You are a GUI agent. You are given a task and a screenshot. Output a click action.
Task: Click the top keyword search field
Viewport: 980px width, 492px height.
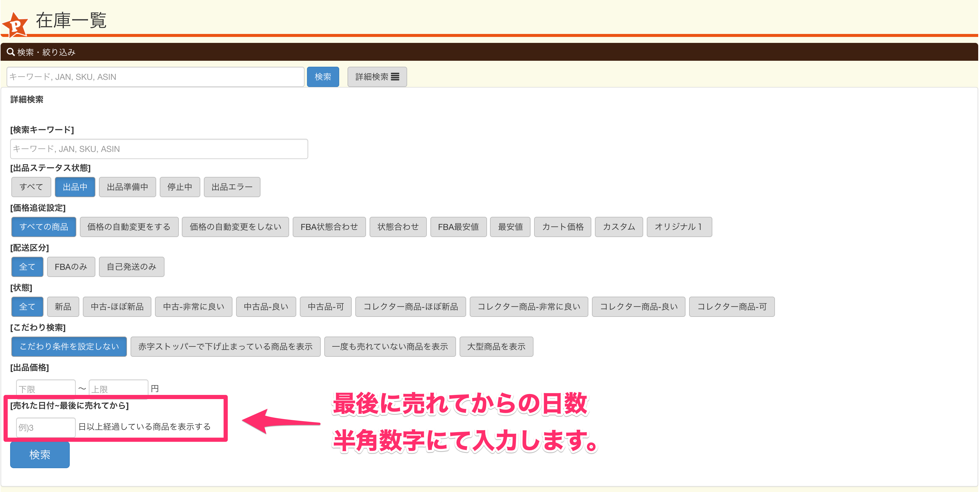pos(155,77)
